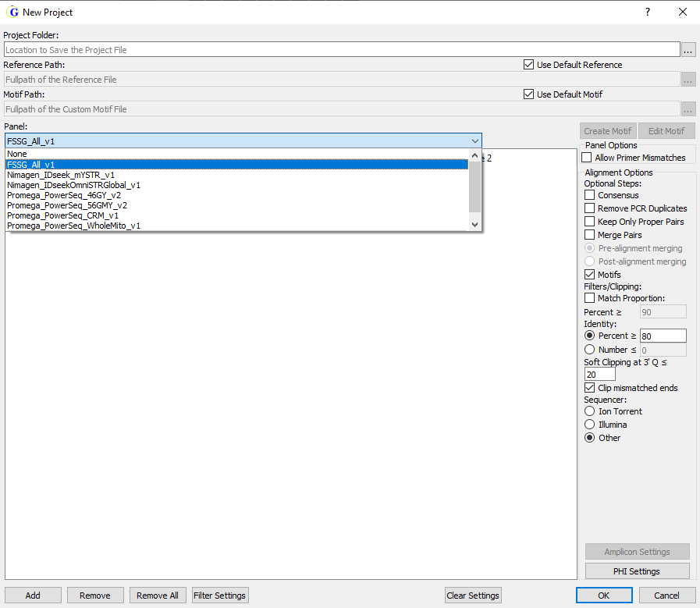The image size is (700, 608).
Task: Uncheck Use Default Motif checkbox
Action: (529, 94)
